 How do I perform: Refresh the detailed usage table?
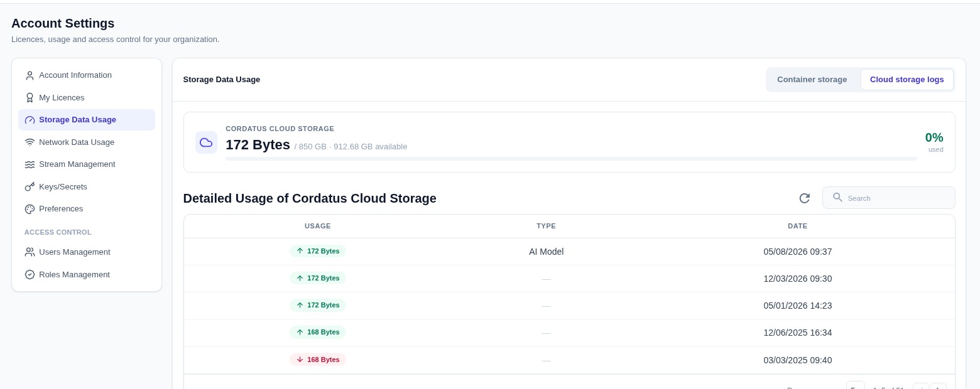point(804,198)
